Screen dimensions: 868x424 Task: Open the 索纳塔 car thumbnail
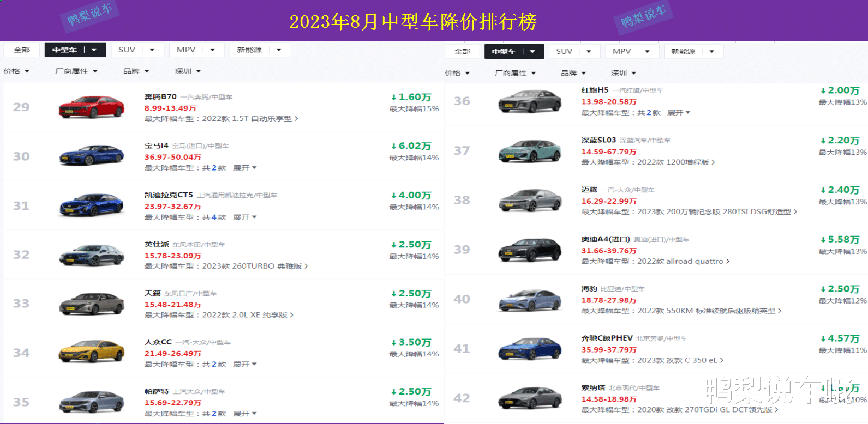click(530, 398)
